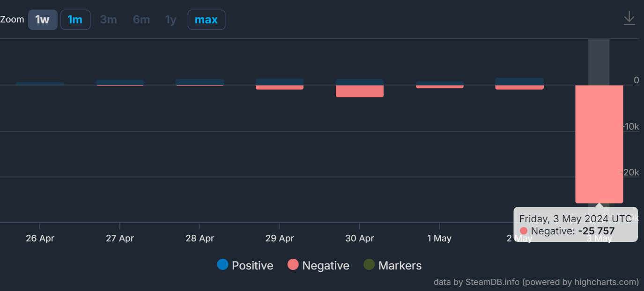This screenshot has height=291, width=644.
Task: Set zoom range to 1y
Action: coord(170,20)
